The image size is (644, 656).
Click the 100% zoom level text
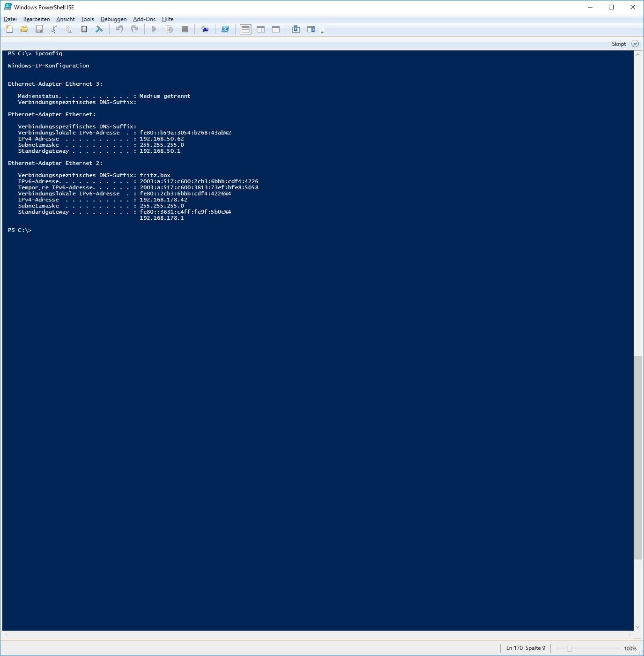tap(630, 649)
